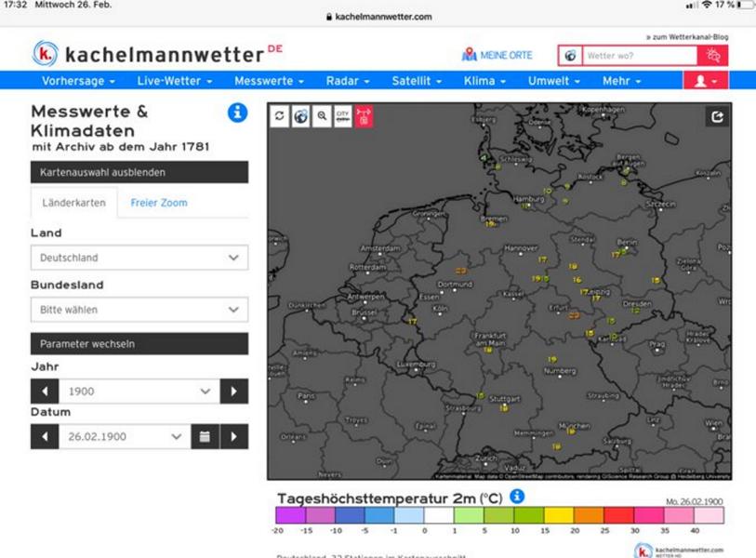The width and height of the screenshot is (756, 558).
Task: Click the Hannover map label
Action: (521, 248)
